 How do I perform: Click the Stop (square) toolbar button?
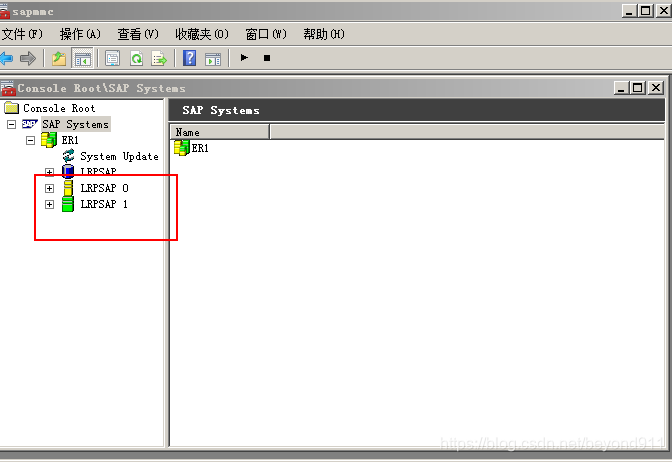click(267, 58)
